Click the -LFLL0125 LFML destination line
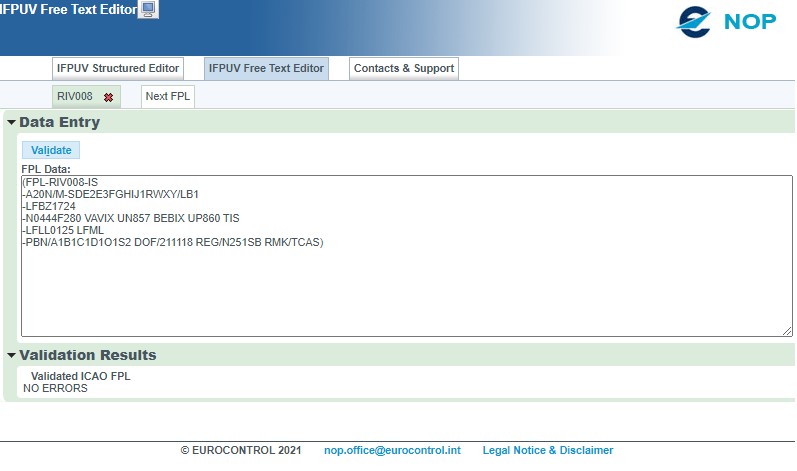The width and height of the screenshot is (797, 471). tap(63, 230)
